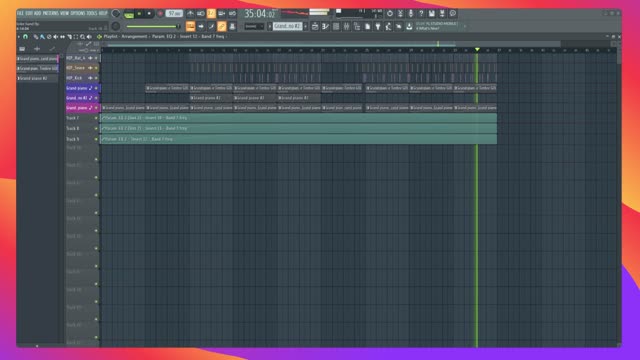640x360 pixels.
Task: Click the tempo value field
Action: pos(174,13)
